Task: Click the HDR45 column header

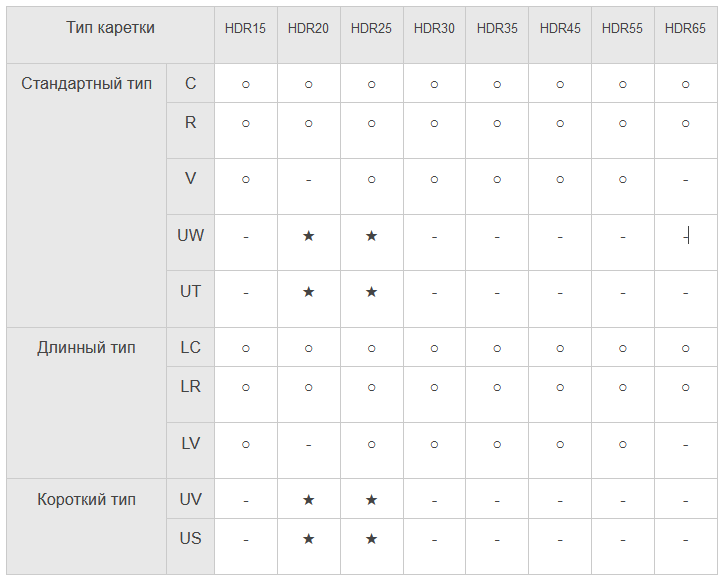Action: click(560, 29)
